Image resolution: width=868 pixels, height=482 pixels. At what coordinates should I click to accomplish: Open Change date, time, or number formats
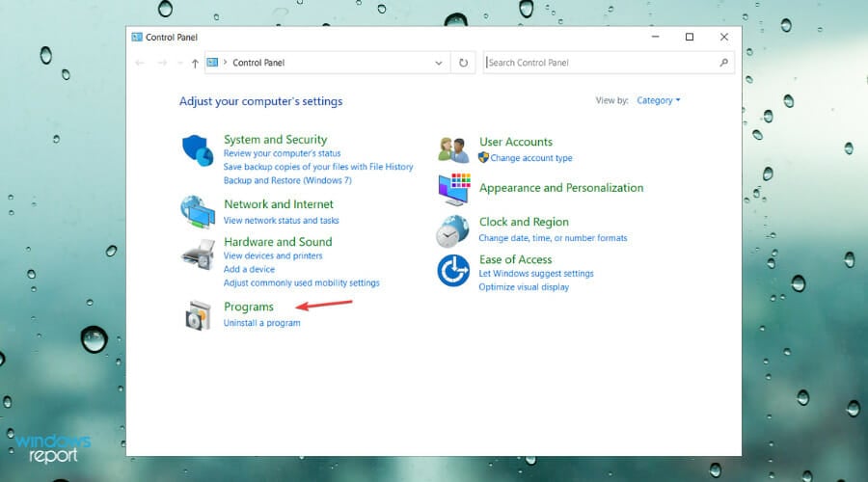(553, 238)
